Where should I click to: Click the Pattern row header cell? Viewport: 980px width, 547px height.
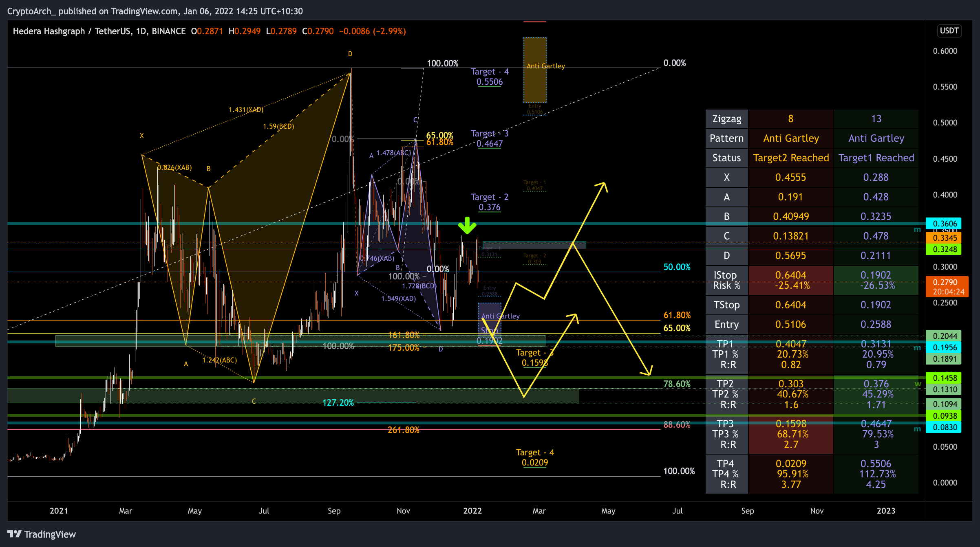[726, 138]
